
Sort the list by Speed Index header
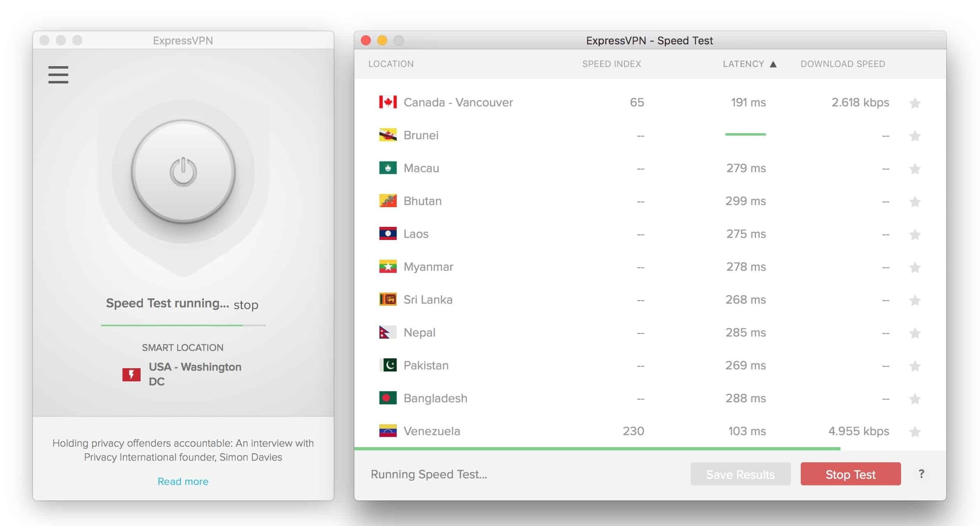[x=611, y=64]
